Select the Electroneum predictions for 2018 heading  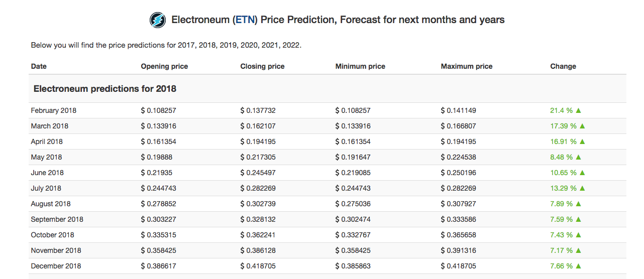pos(105,89)
